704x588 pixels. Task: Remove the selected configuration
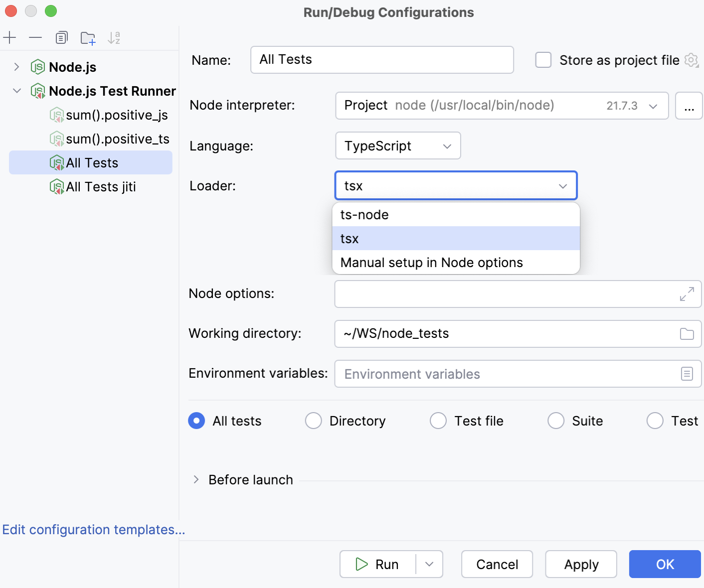pos(34,37)
